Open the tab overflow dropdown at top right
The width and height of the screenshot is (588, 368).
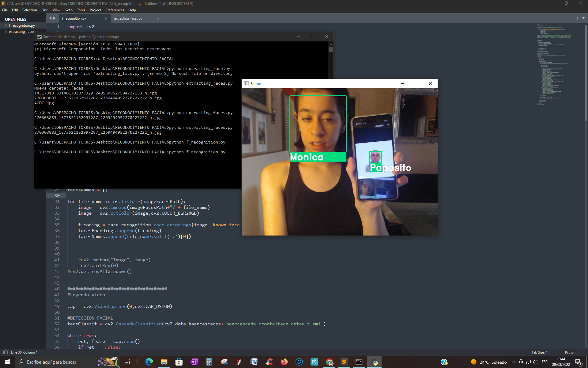(583, 18)
